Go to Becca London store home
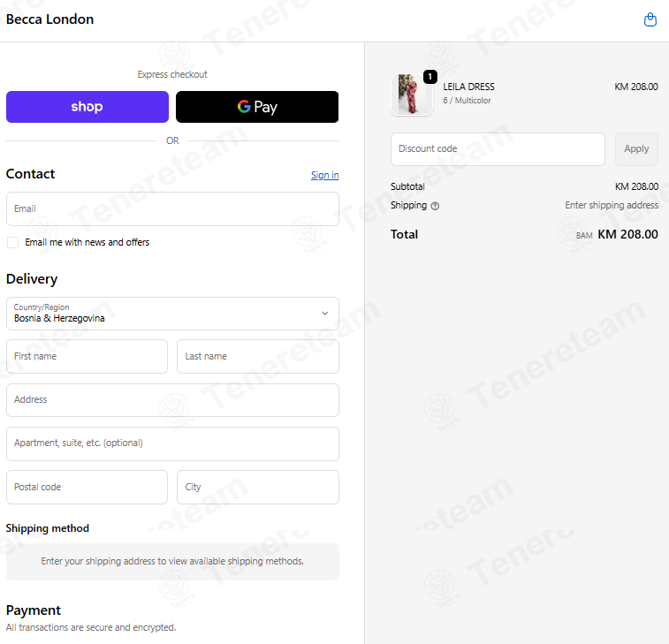Image resolution: width=669 pixels, height=644 pixels. [49, 19]
